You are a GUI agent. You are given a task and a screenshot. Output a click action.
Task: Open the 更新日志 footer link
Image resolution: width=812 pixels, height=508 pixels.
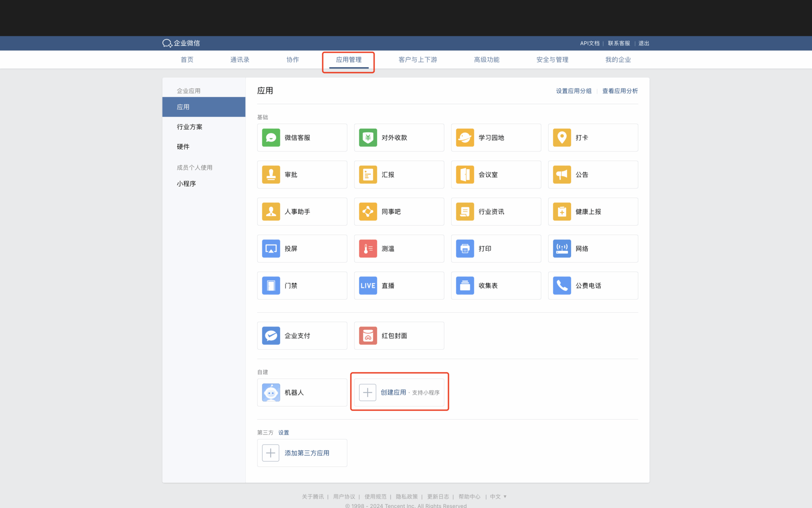coord(438,497)
